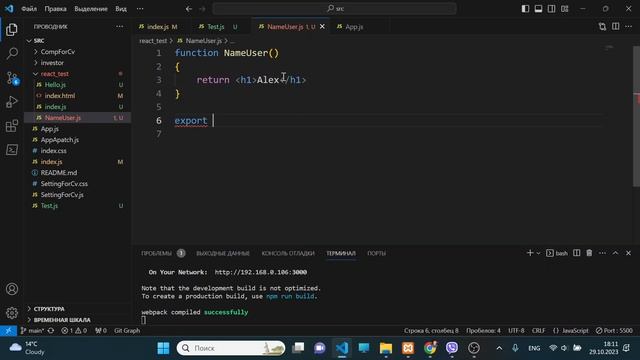Synchronize changes icon in status bar
The height and width of the screenshot is (360, 640).
pyautogui.click(x=51, y=331)
